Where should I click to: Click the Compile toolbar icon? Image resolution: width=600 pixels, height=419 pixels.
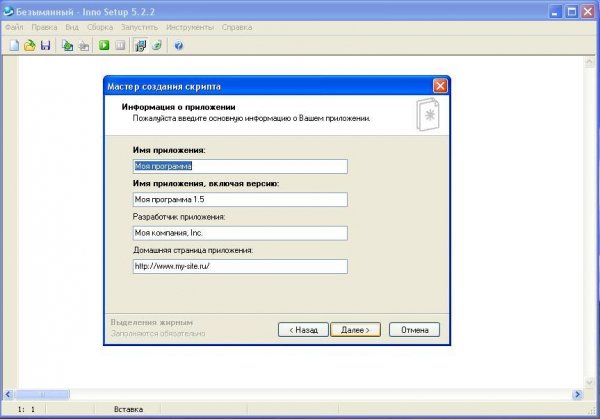pos(67,46)
